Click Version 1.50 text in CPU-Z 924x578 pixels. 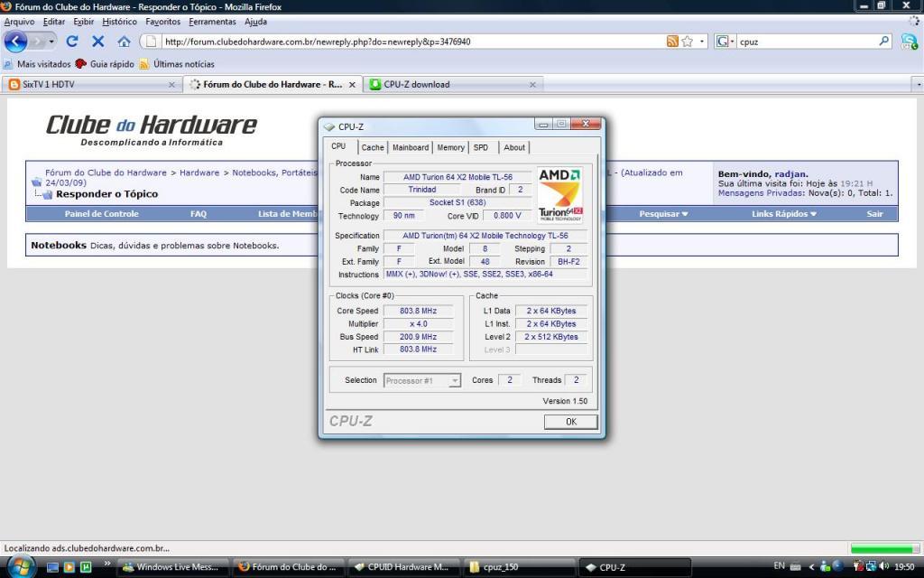pyautogui.click(x=565, y=401)
